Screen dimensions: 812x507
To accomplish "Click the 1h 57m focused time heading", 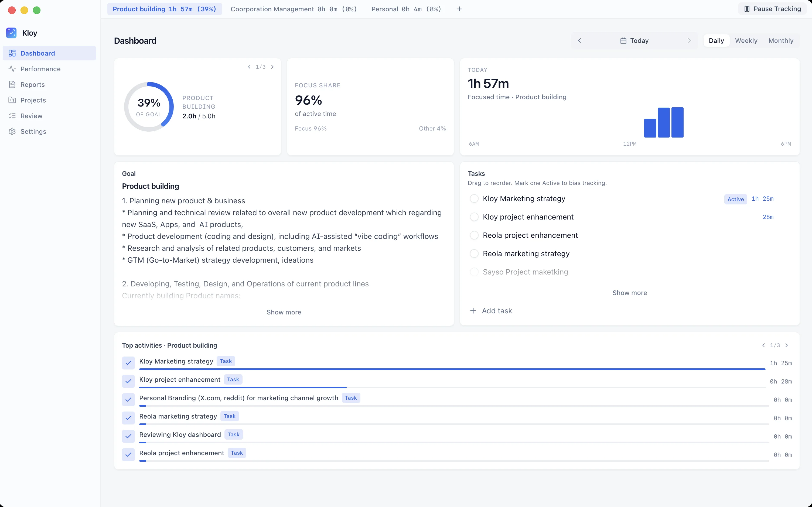I will point(488,84).
